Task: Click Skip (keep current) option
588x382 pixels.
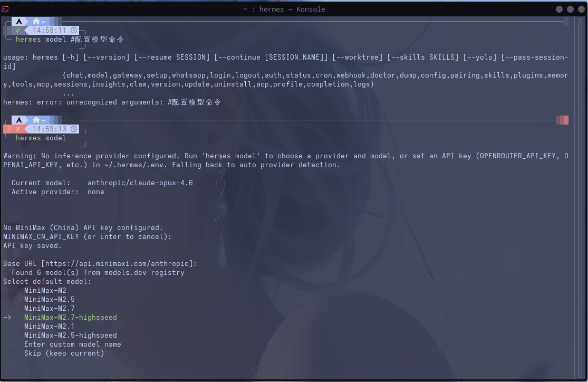Action: tap(64, 354)
